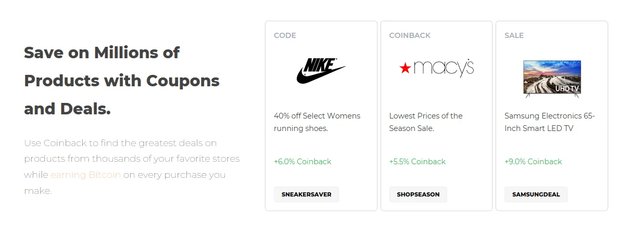Image resolution: width=644 pixels, height=236 pixels.
Task: Select the +6.0% Coinback text
Action: point(302,162)
